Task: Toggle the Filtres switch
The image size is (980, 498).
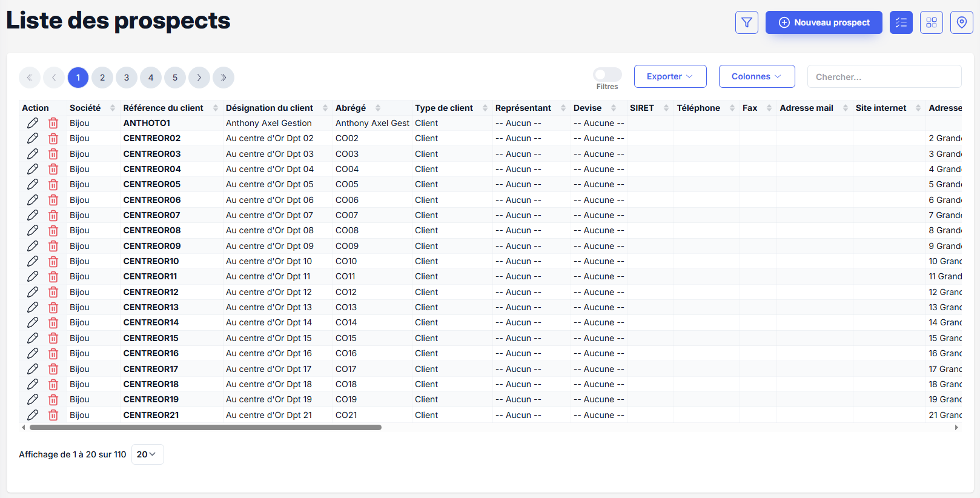Action: tap(607, 75)
